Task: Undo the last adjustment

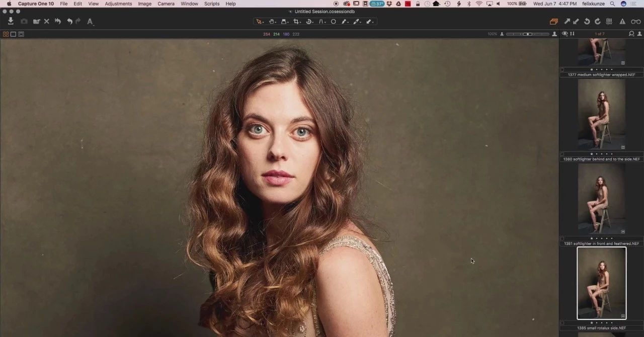Action: [x=69, y=22]
